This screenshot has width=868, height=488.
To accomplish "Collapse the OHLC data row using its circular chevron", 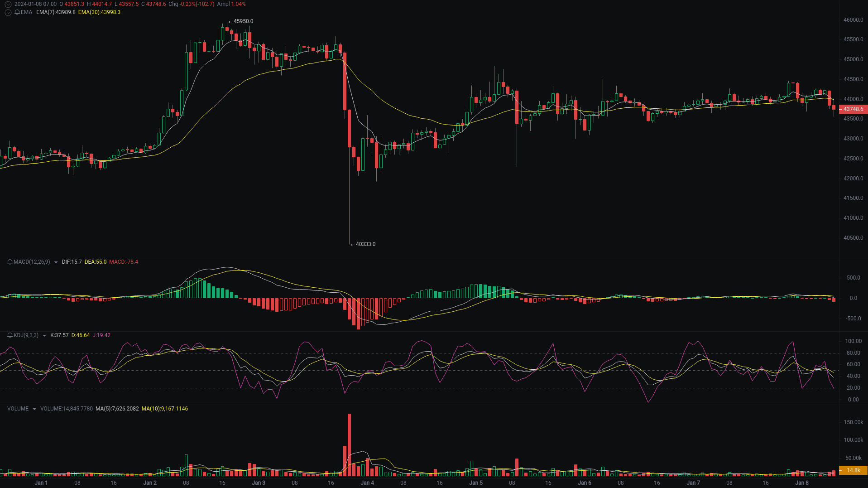I will point(8,4).
